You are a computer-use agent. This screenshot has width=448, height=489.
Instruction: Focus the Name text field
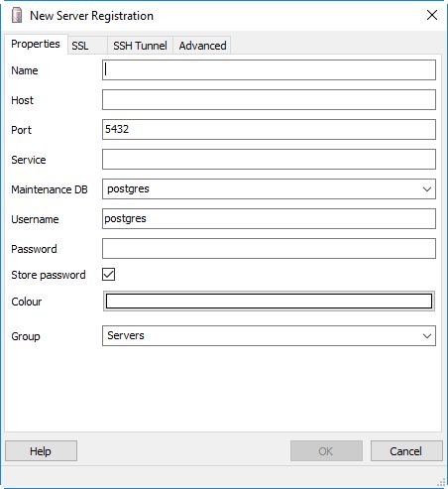click(x=269, y=69)
